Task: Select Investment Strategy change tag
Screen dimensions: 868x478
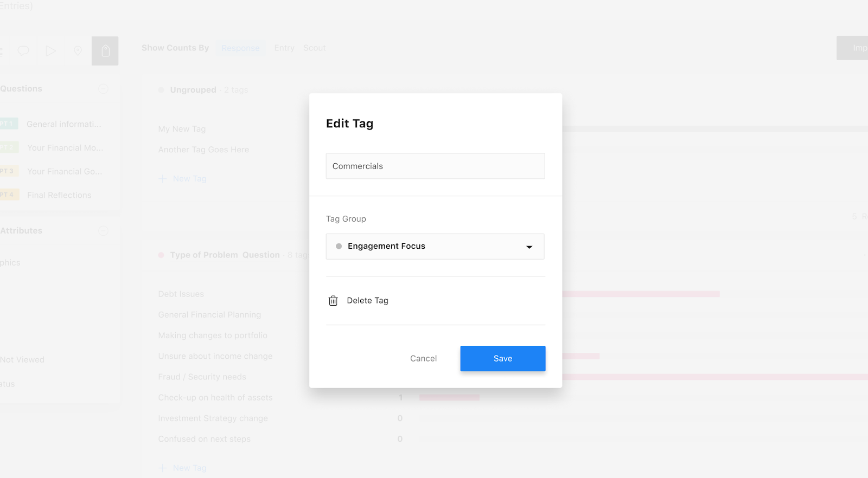Action: pyautogui.click(x=213, y=418)
